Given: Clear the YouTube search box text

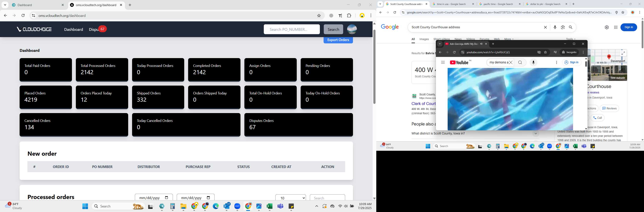Looking at the screenshot, I should [511, 62].
